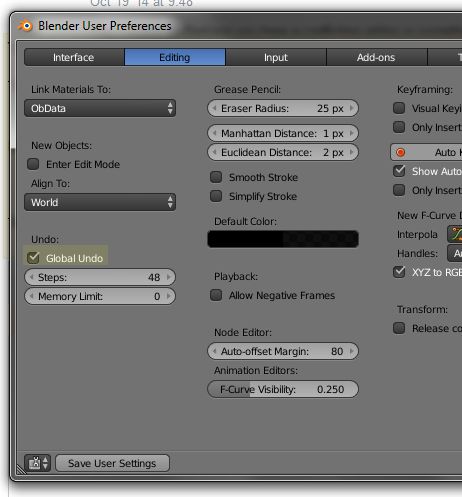The width and height of the screenshot is (462, 497).
Task: Click the Undo section label
Action: click(45, 239)
